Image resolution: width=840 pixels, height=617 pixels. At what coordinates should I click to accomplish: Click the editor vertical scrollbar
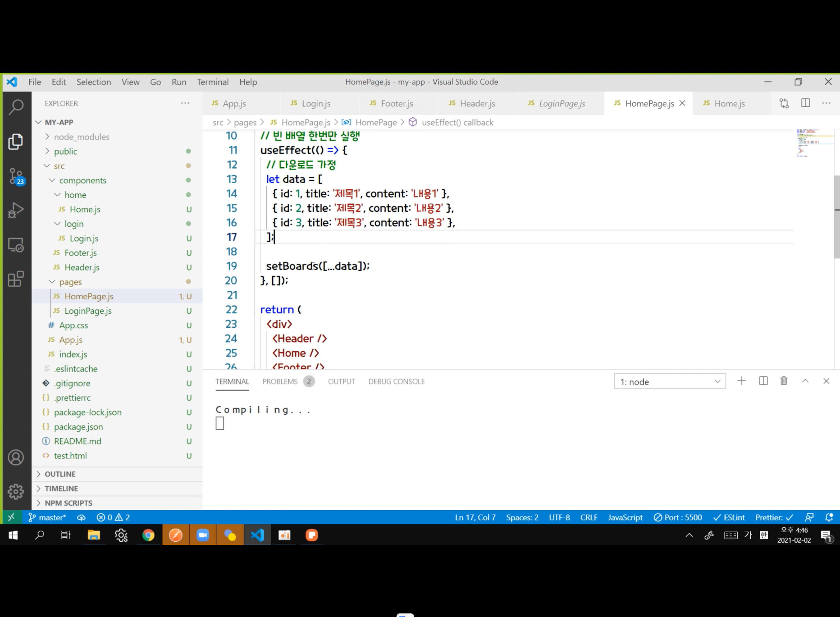[837, 217]
